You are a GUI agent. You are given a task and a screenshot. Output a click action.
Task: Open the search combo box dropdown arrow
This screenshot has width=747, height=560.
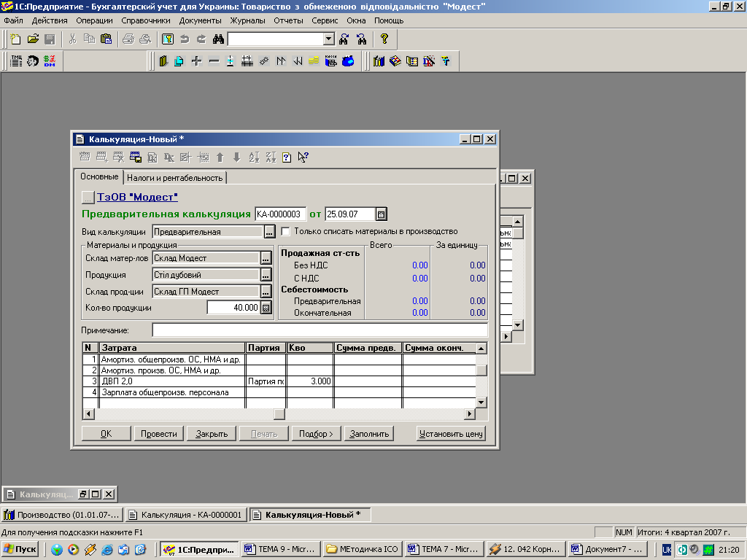pos(329,39)
